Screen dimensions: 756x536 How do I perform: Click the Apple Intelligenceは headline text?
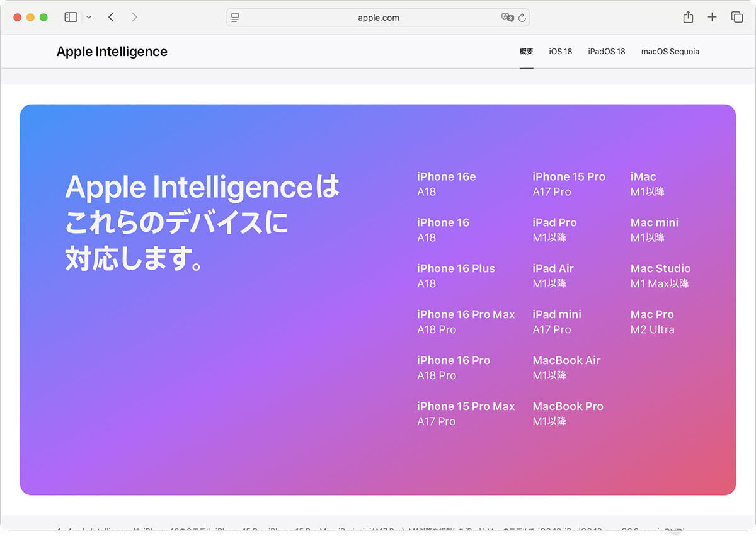[202, 187]
